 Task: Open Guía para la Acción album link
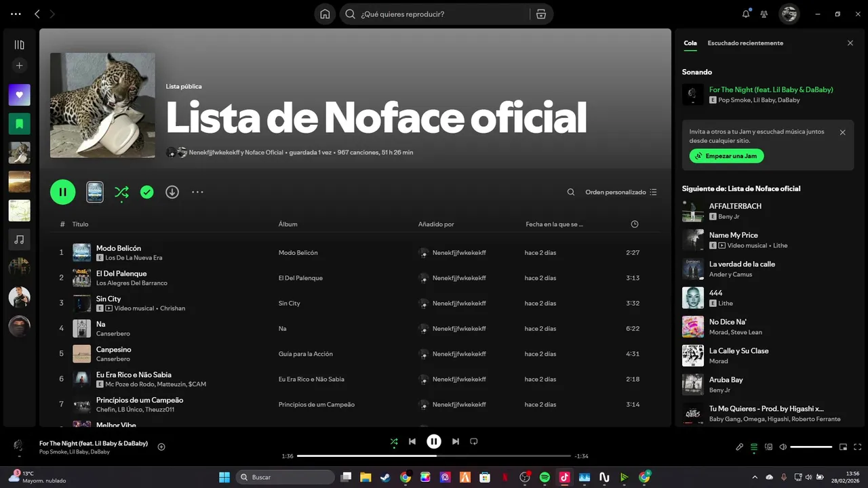tap(306, 354)
